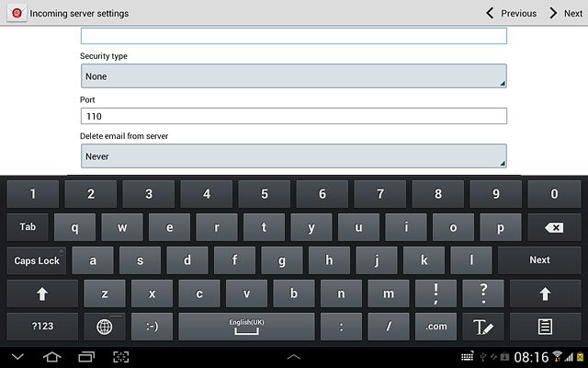Switch to ?123 symbols keyboard

point(42,327)
